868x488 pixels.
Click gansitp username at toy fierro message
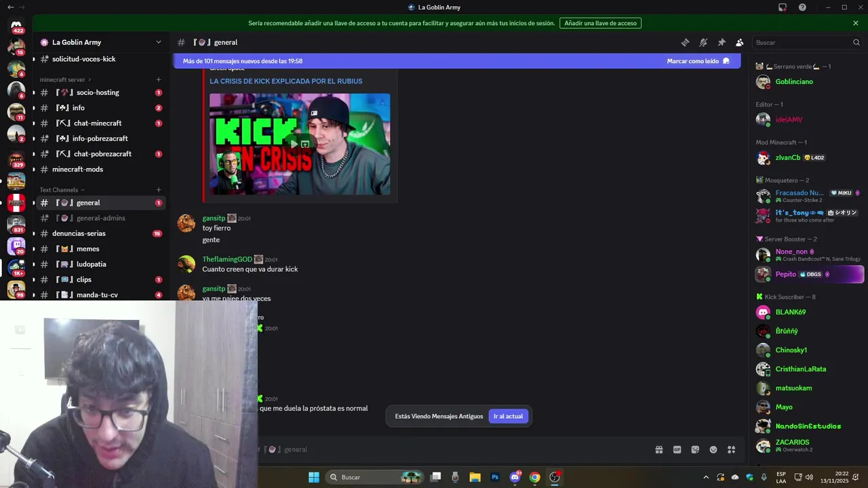pos(214,218)
